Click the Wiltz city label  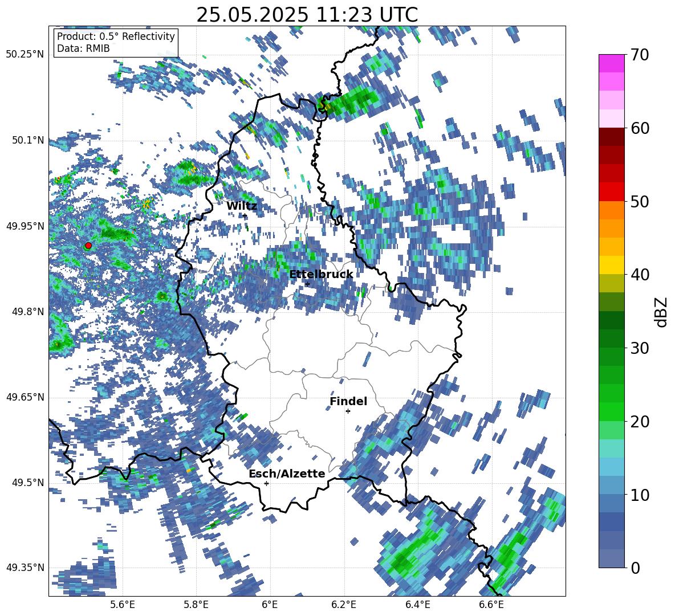[x=242, y=206]
